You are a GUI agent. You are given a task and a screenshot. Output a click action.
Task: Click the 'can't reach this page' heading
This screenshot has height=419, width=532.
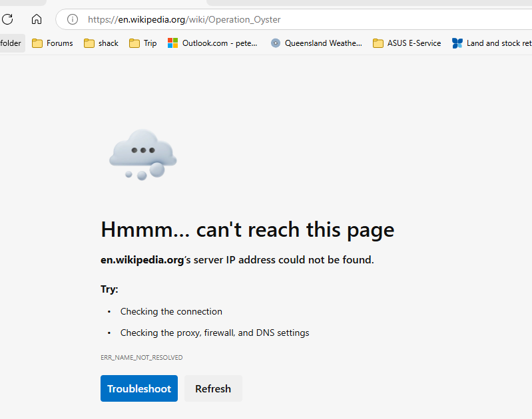click(247, 229)
